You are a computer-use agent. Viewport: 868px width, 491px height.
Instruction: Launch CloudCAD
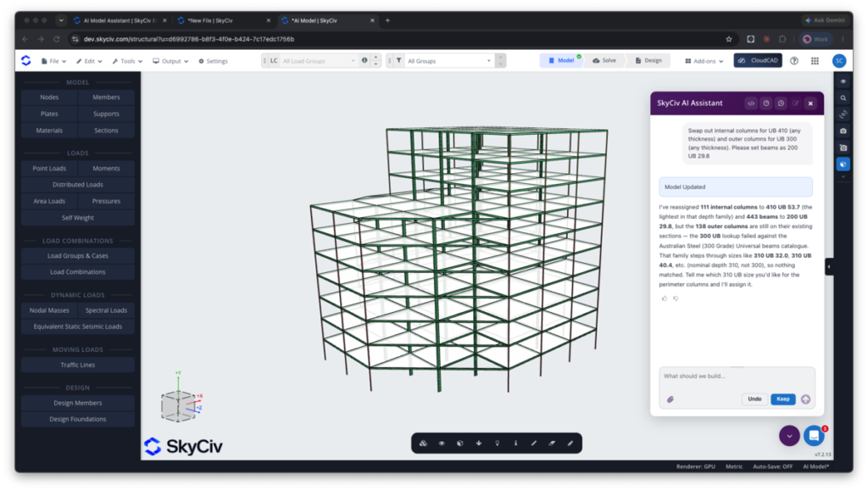[x=758, y=60]
